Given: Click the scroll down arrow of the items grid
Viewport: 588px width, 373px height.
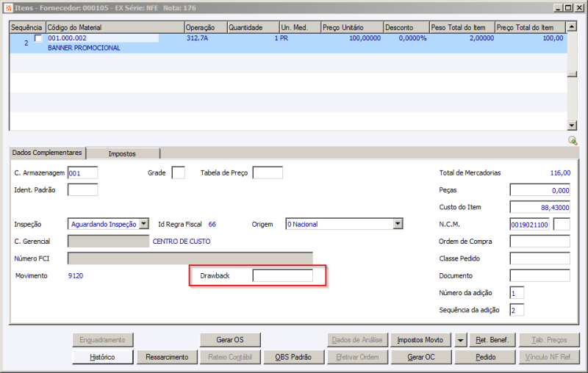Looking at the screenshot, I should click(x=572, y=126).
